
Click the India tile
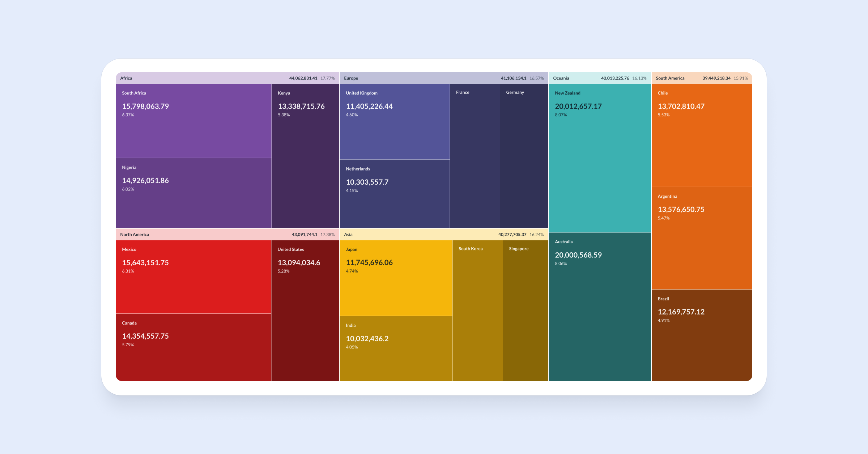tap(396, 348)
